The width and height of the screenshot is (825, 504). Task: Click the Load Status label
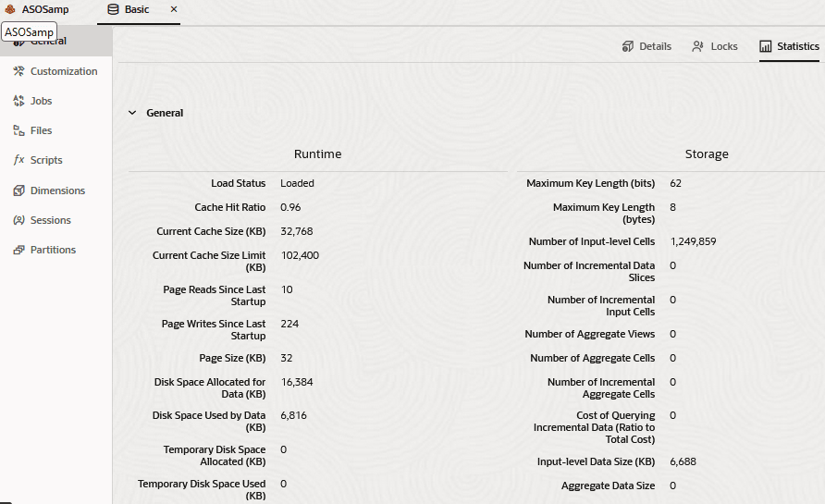(x=239, y=183)
